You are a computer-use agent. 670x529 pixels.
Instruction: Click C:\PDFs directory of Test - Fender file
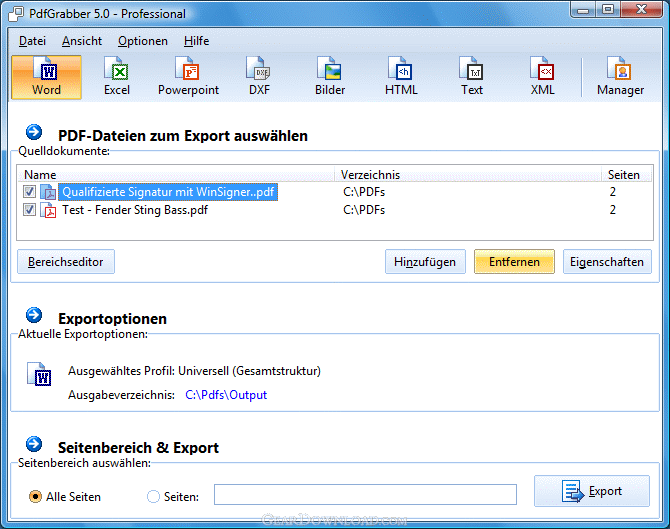click(364, 210)
